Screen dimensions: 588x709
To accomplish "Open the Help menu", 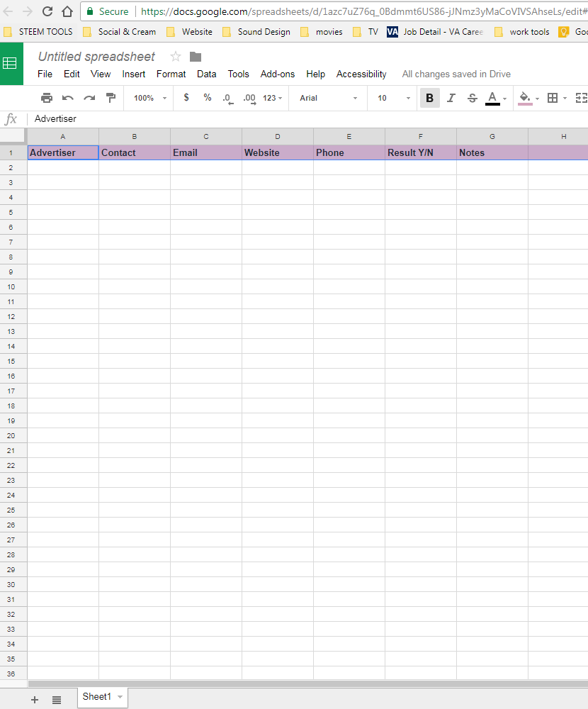I will pyautogui.click(x=315, y=74).
